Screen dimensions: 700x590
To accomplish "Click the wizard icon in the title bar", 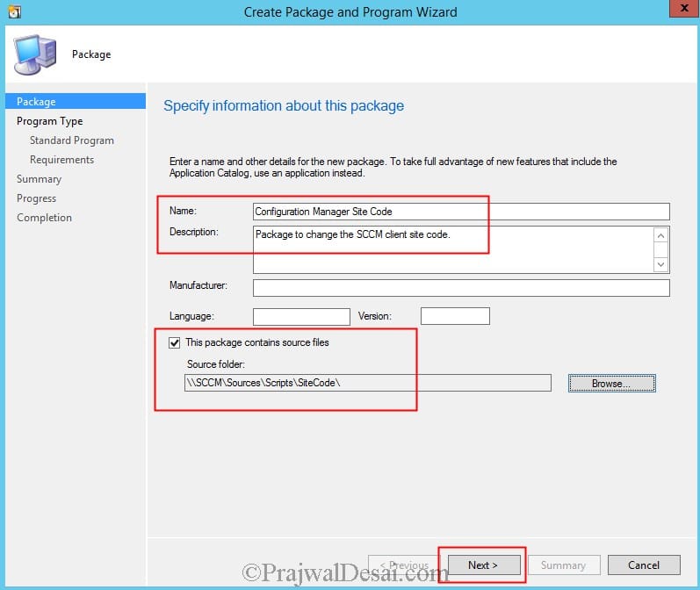I will coord(15,12).
